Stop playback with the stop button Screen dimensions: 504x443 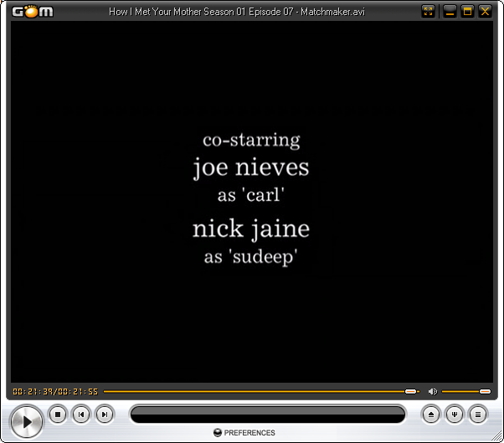pyautogui.click(x=58, y=415)
